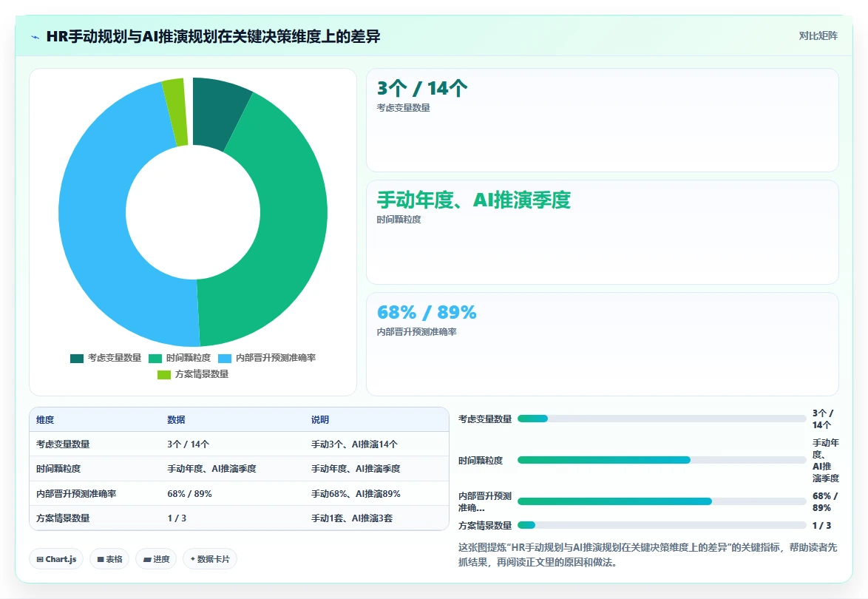The width and height of the screenshot is (868, 599).
Task: Click the 时间颗粒度 progress bar
Action: (662, 460)
